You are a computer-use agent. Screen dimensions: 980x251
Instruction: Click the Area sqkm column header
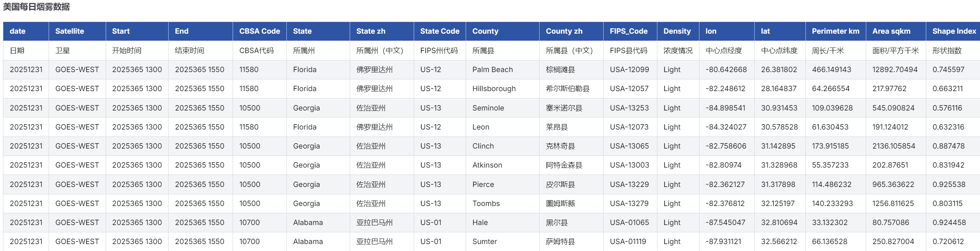point(891,31)
